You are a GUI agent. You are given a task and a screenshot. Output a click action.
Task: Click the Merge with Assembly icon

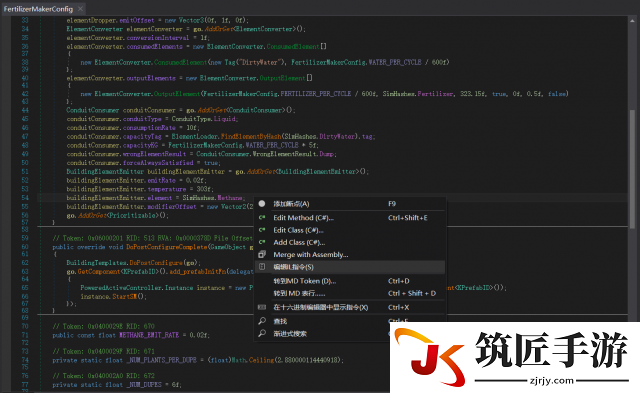coord(262,255)
